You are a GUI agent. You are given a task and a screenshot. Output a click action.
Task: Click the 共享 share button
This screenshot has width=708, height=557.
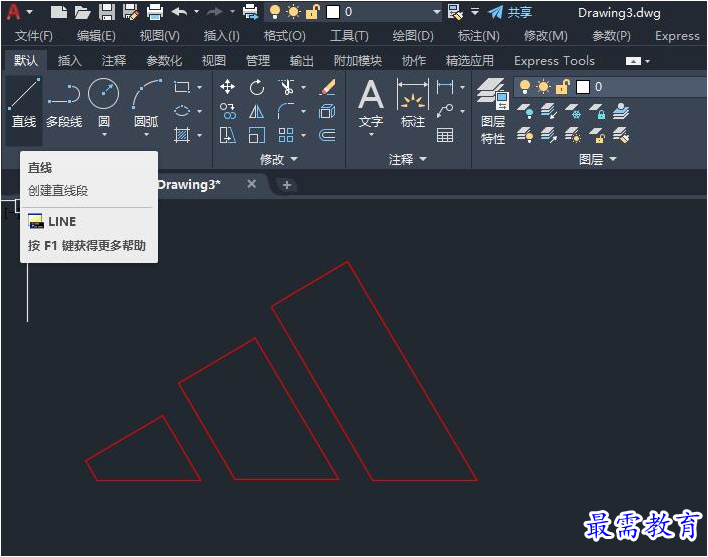(x=509, y=12)
